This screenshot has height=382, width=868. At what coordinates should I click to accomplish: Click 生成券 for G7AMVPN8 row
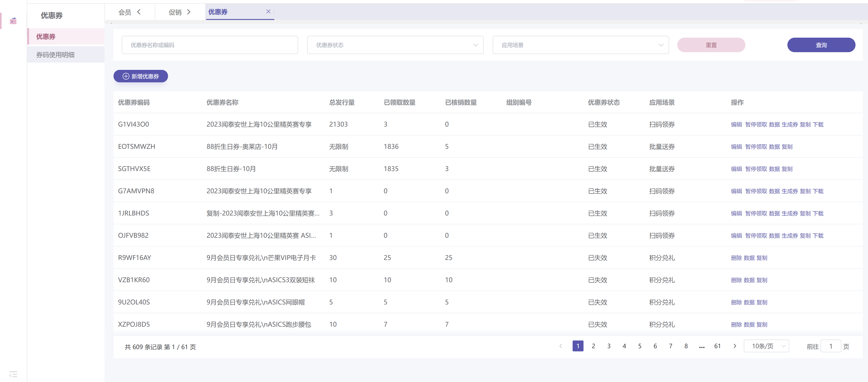coord(790,191)
